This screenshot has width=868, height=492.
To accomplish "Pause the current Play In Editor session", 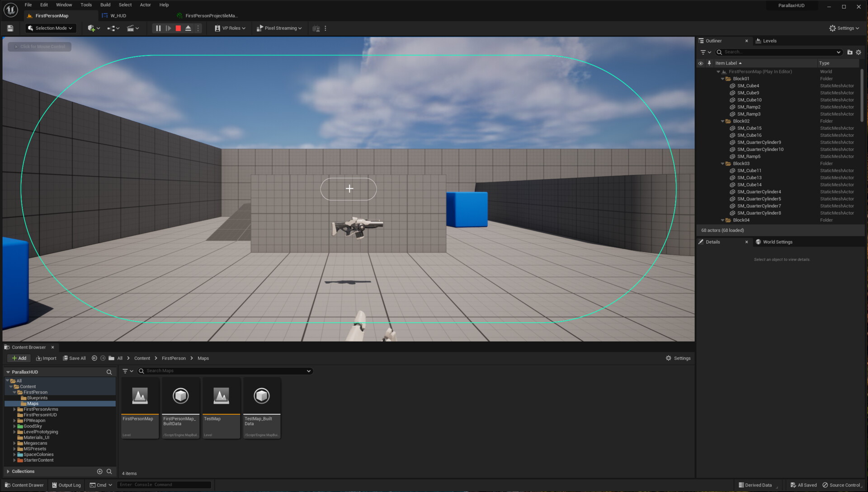I will [158, 28].
